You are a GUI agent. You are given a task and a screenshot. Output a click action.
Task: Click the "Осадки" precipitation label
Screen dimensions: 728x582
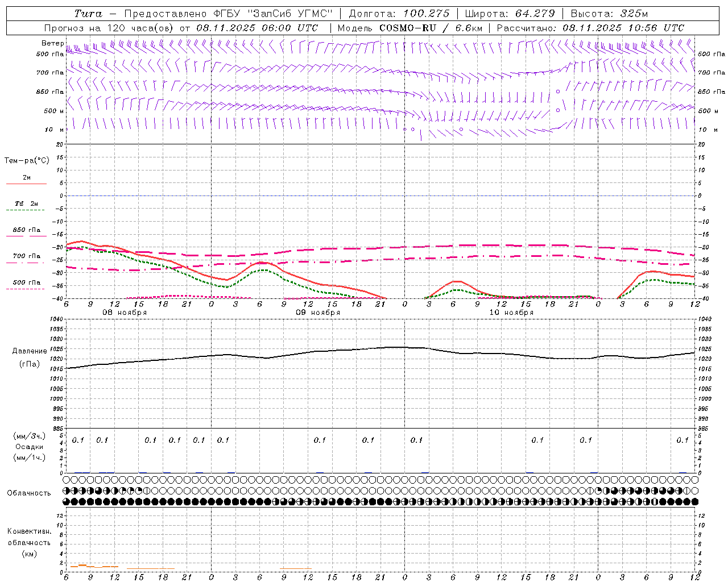30,447
